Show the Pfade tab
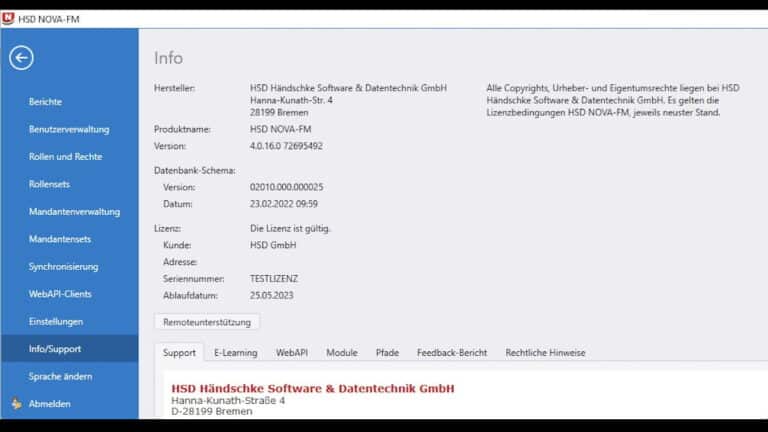 point(387,353)
